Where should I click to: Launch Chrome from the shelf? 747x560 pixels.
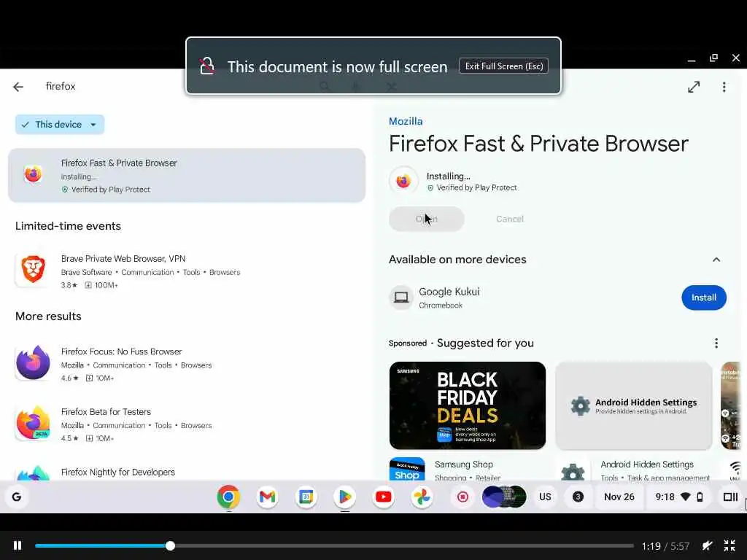tap(228, 497)
